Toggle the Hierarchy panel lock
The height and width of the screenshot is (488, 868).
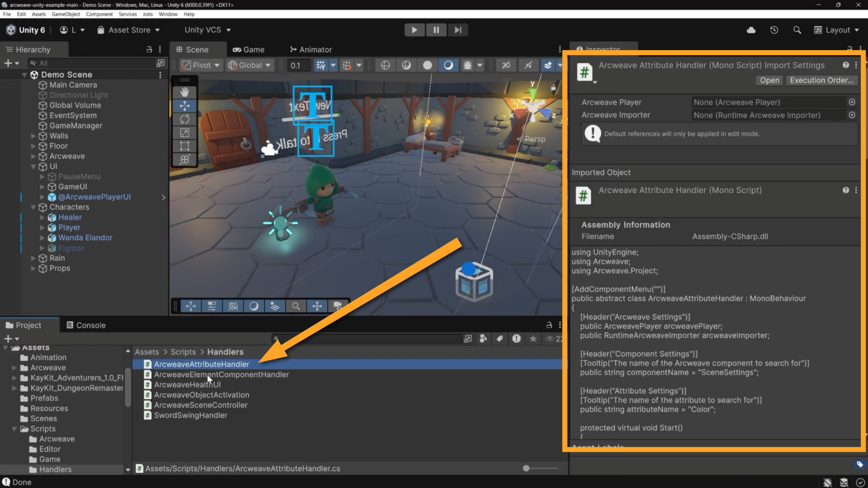[x=149, y=49]
